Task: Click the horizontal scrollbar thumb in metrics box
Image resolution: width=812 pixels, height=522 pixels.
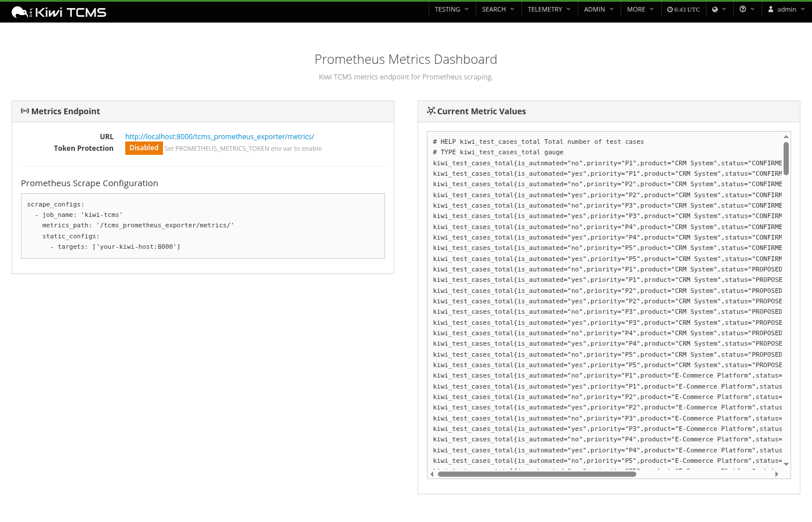Action: tap(537, 474)
